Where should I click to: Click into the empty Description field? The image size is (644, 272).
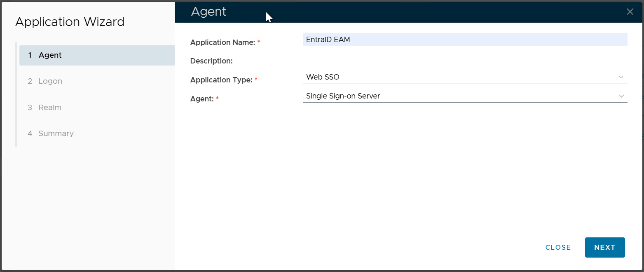464,59
